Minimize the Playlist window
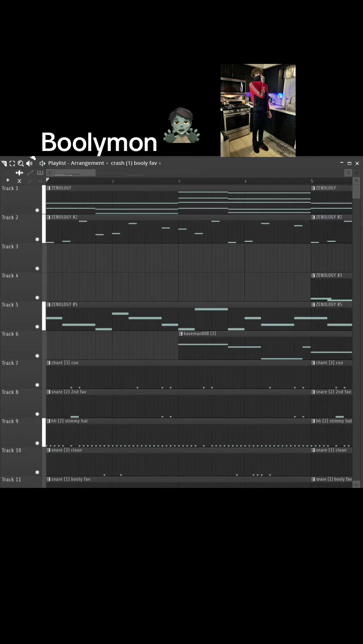The height and width of the screenshot is (644, 363). [x=342, y=163]
